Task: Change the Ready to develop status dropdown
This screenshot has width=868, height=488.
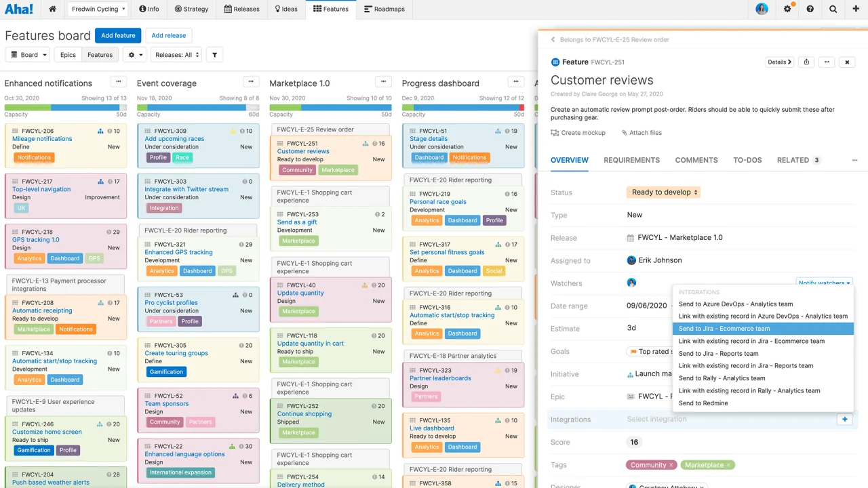Action: point(663,192)
